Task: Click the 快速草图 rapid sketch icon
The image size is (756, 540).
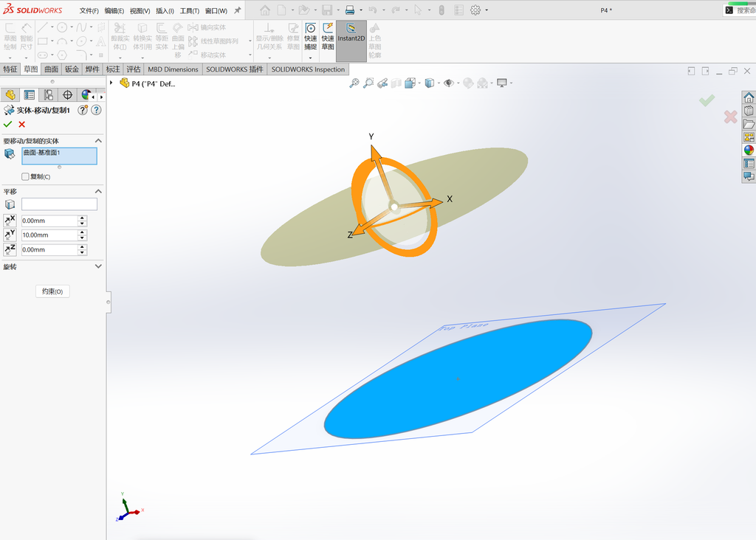Action: point(328,37)
